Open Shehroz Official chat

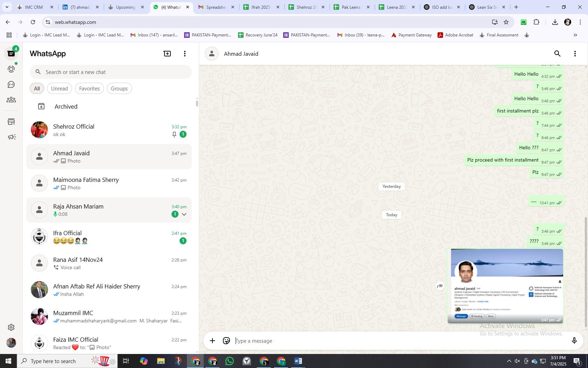pyautogui.click(x=109, y=130)
